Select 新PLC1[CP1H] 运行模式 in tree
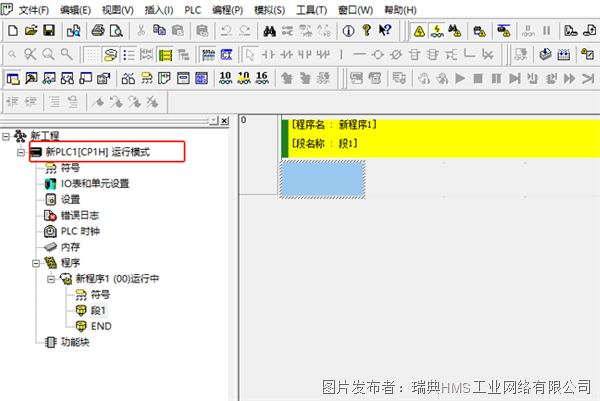 (x=98, y=152)
